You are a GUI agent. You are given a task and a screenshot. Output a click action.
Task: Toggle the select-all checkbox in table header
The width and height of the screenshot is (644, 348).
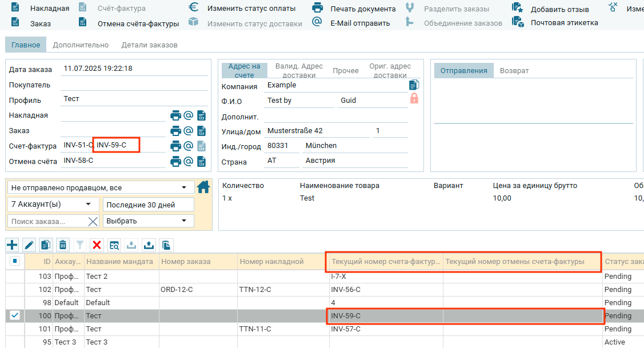click(15, 261)
